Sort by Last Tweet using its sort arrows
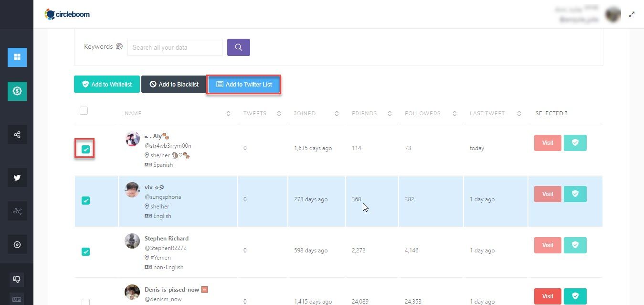Screen dimensions: 644x305 [519, 114]
